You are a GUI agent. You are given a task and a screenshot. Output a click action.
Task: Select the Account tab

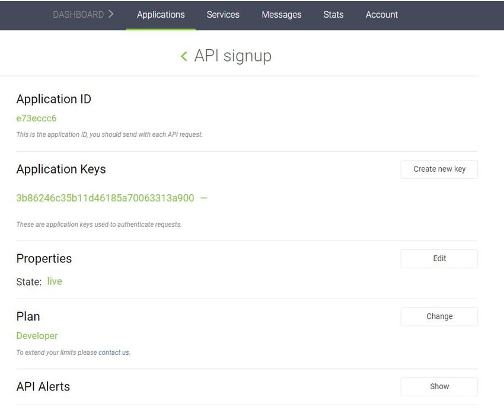(x=381, y=15)
